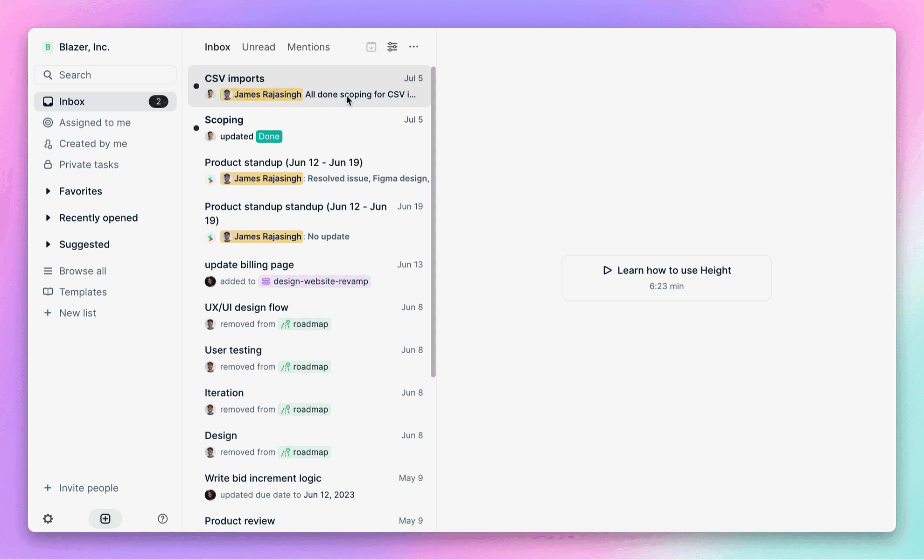Click roadmap list icon in UX/UI design flow

coord(286,324)
